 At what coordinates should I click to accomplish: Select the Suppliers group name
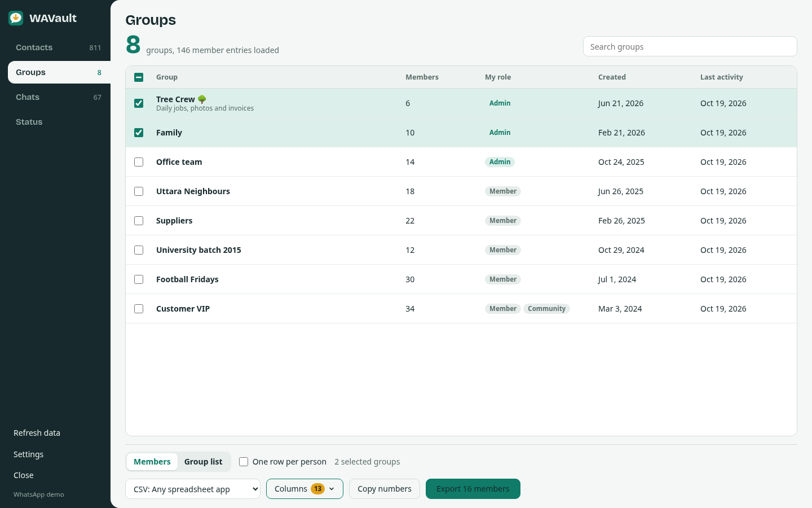tap(174, 221)
